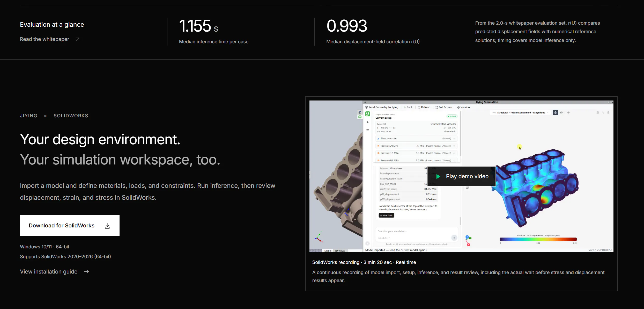Screen dimensions: 644x309
Task: Remove the Fixed constraint row with its x
Action: click(x=454, y=139)
